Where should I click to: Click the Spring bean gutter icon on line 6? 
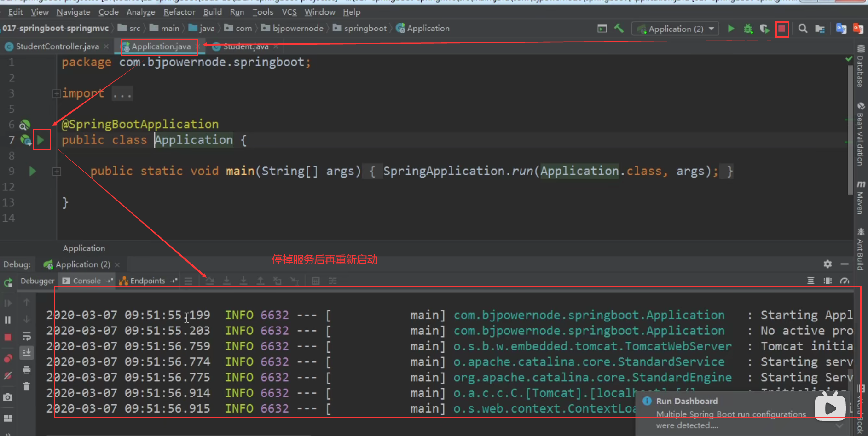pyautogui.click(x=25, y=125)
